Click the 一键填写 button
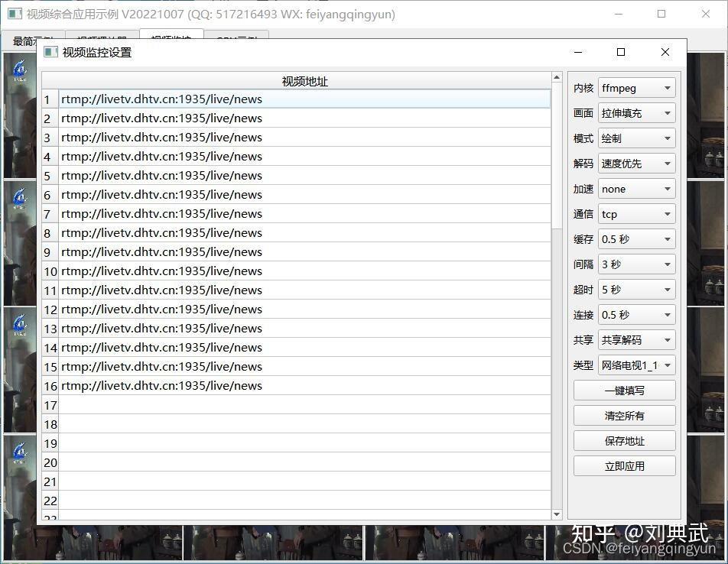Viewport: 728px width, 564px height. [x=624, y=390]
